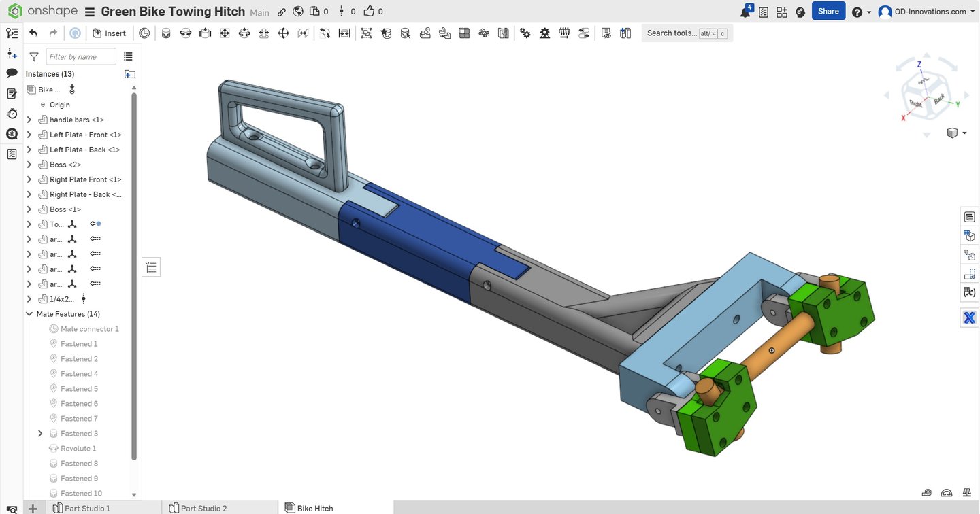The image size is (980, 514).
Task: Open the document hamburger menu
Action: tap(89, 12)
